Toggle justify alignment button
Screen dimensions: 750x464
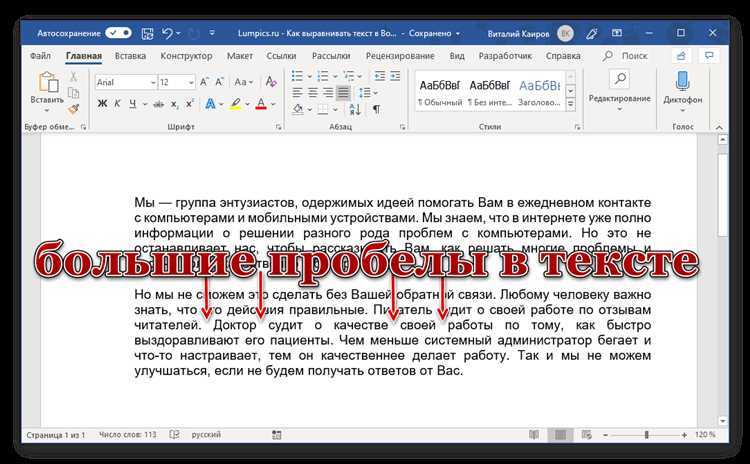(343, 92)
